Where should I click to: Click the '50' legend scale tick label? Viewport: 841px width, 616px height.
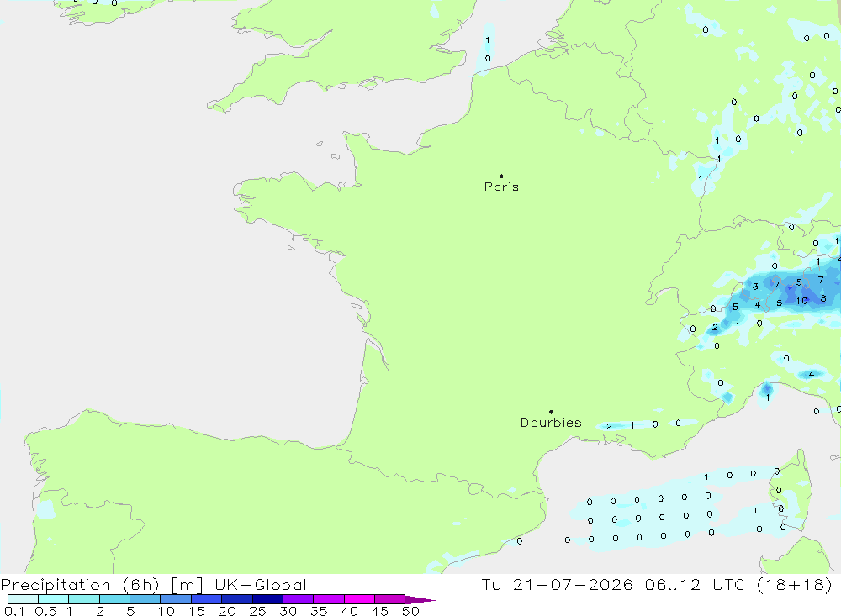410,611
